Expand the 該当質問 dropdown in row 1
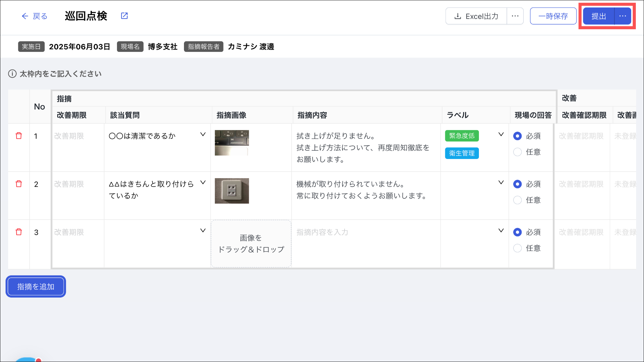Screen dimensions: 644x362 pyautogui.click(x=203, y=134)
